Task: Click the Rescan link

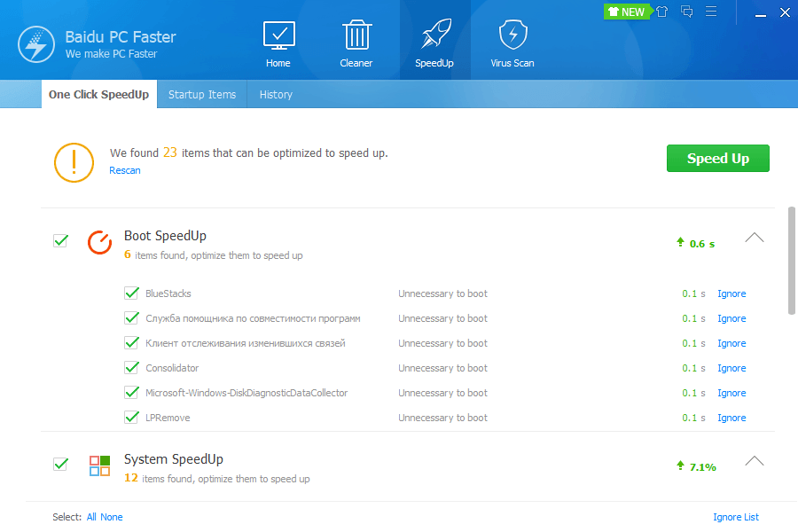Action: coord(125,170)
